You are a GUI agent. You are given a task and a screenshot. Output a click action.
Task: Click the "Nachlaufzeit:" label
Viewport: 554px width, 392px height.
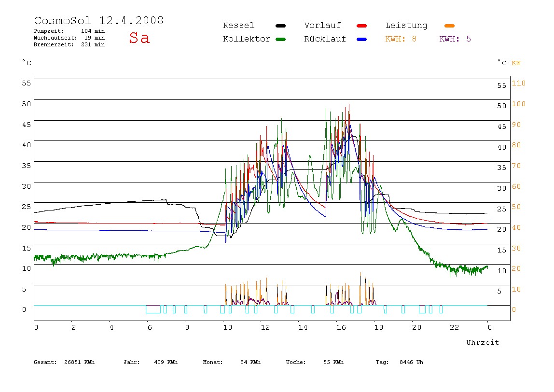click(x=55, y=38)
